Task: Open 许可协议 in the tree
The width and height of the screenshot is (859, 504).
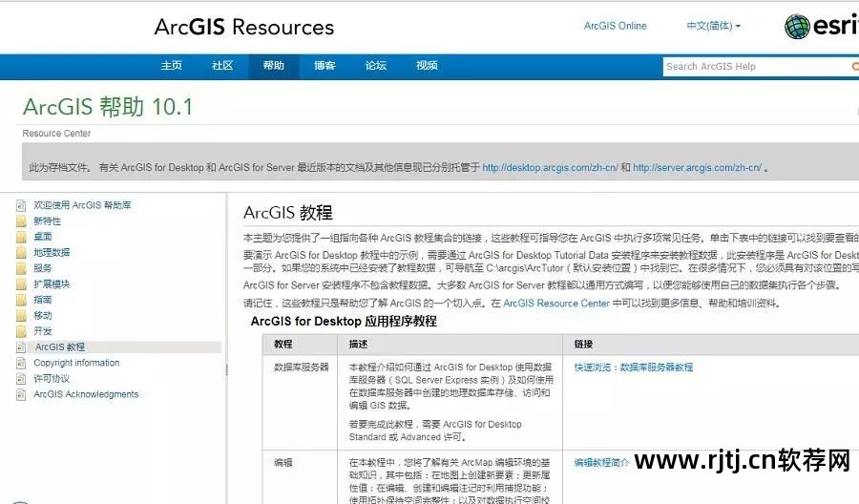Action: pyautogui.click(x=52, y=379)
